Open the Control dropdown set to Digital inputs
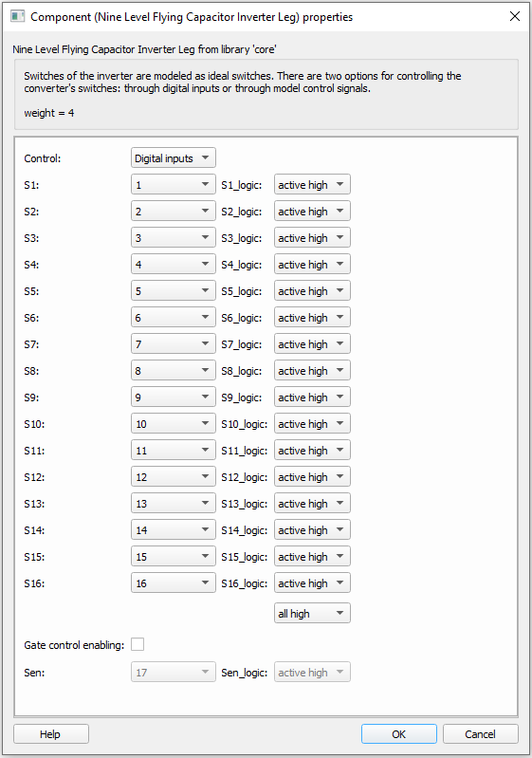Screen dimensions: 532x758 174,158
